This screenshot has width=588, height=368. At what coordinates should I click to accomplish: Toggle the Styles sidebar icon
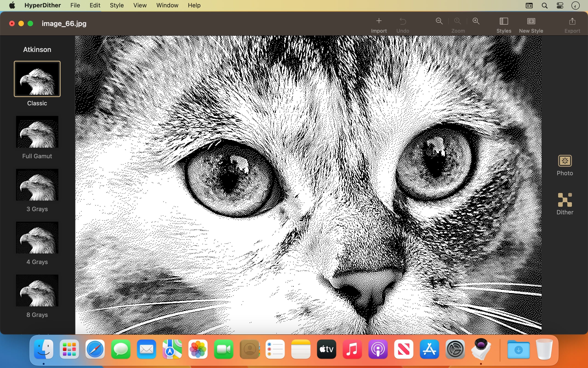504,21
